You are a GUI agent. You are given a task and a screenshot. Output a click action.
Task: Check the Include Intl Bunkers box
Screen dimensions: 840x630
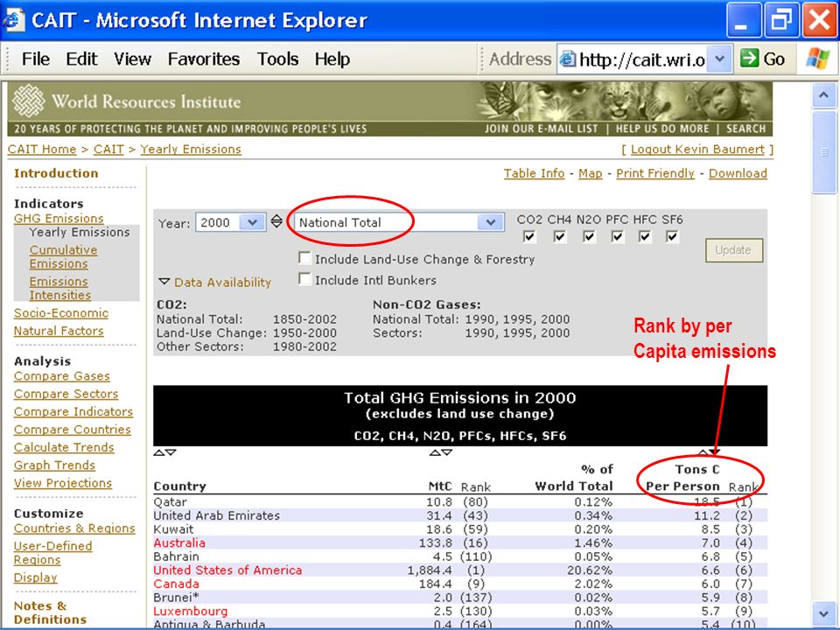[x=304, y=279]
